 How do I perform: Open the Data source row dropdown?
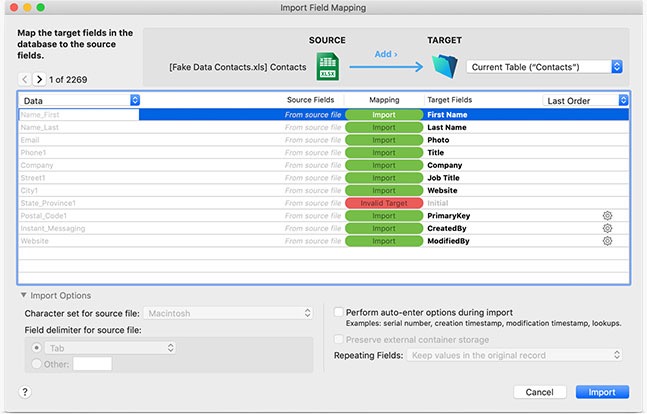tap(79, 100)
